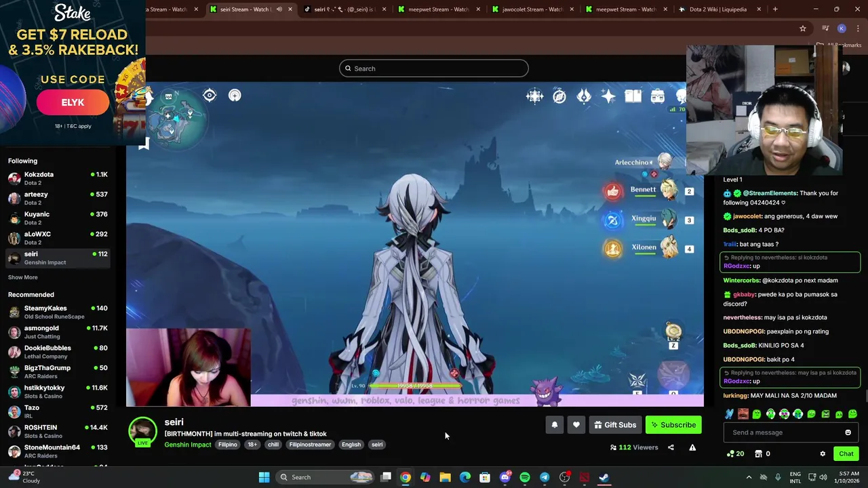Open Chrome media controls icon

tap(825, 28)
